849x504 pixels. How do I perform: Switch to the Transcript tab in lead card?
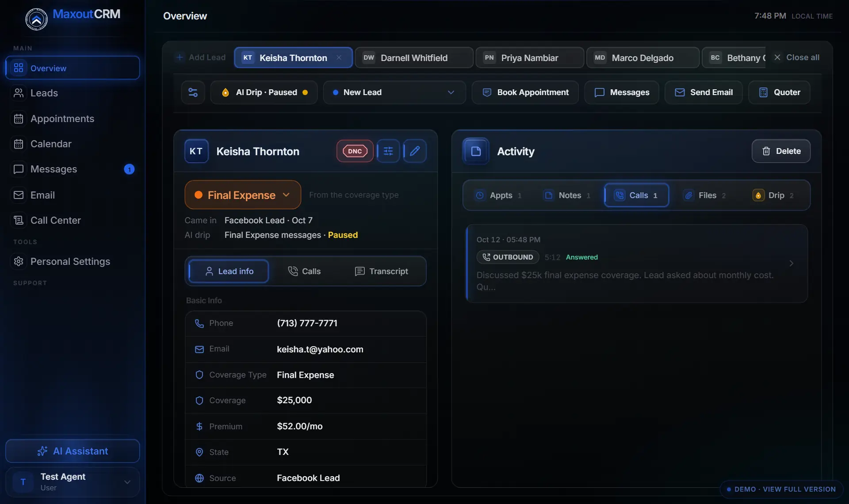[381, 271]
